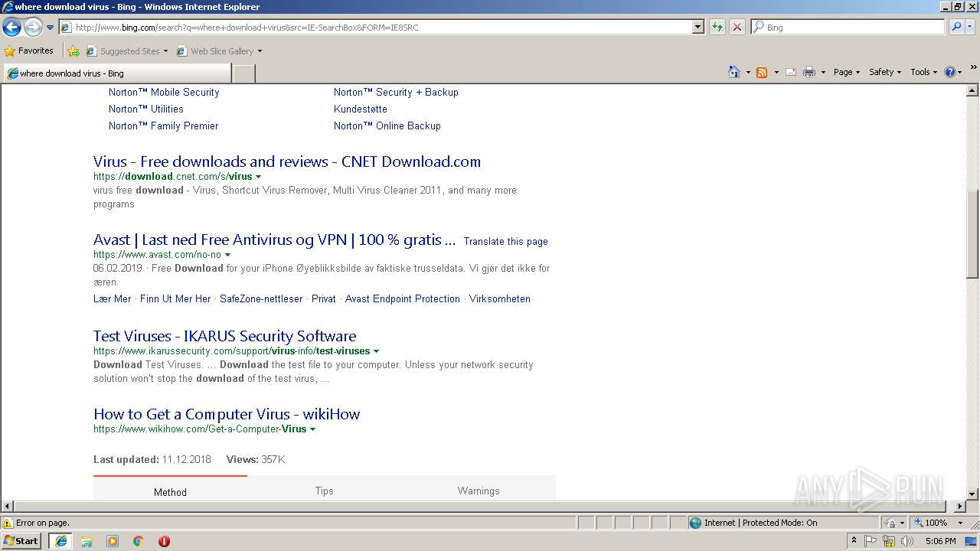Screen dimensions: 980x551
Task: Open Kundestøtte link
Action: click(x=361, y=109)
